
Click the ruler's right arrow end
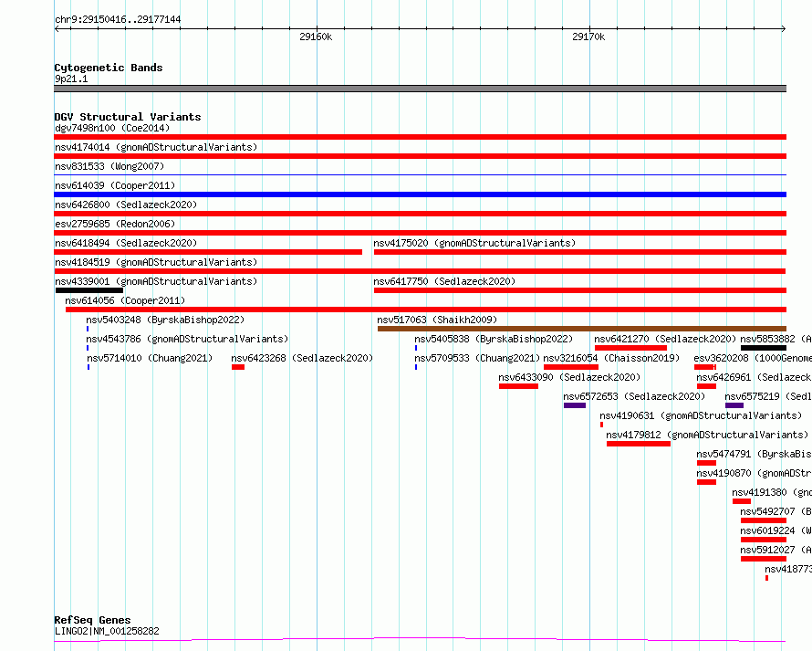784,29
